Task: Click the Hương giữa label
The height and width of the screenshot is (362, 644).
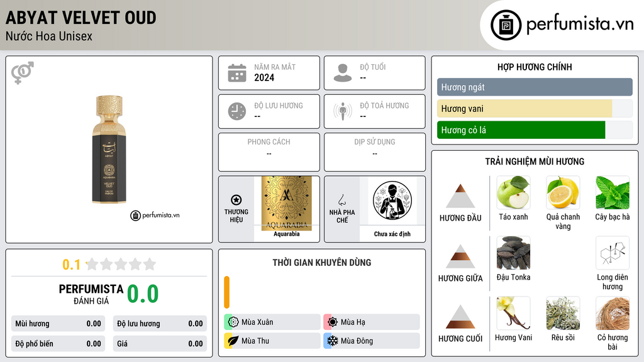Action: coord(460,278)
